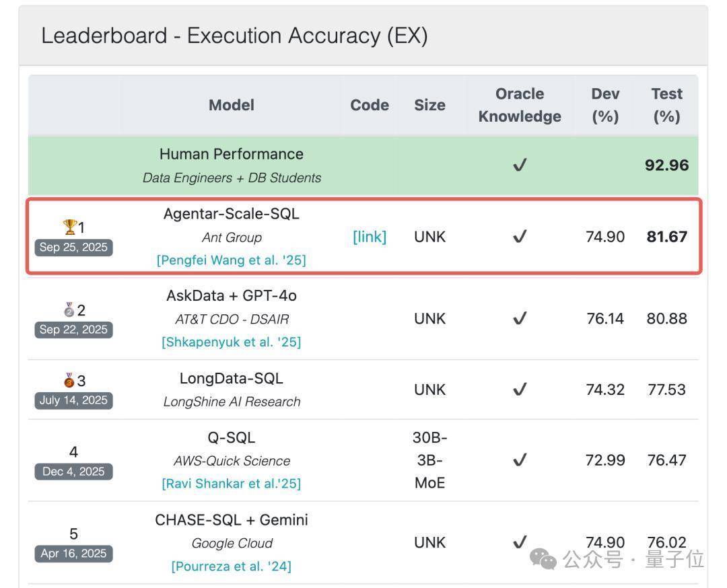727x588 pixels.
Task: Click the gold trophy rank 1 icon
Action: click(x=69, y=227)
